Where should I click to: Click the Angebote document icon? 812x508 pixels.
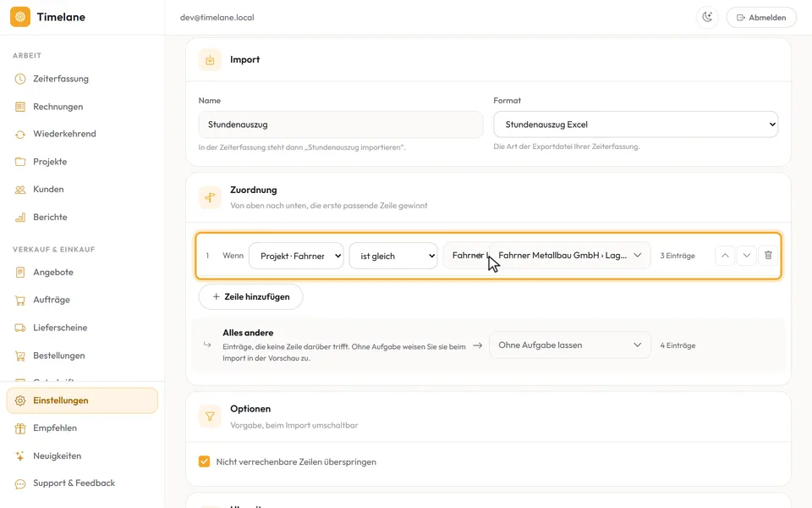(x=20, y=272)
